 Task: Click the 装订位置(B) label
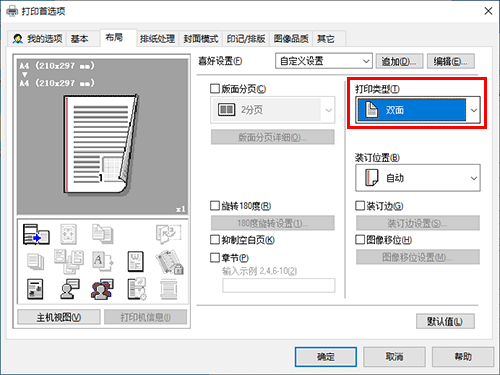(377, 157)
